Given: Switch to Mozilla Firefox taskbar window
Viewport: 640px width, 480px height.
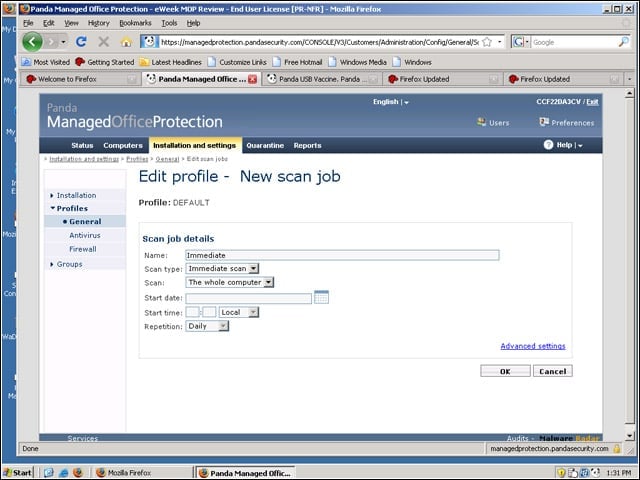Looking at the screenshot, I should [142, 473].
